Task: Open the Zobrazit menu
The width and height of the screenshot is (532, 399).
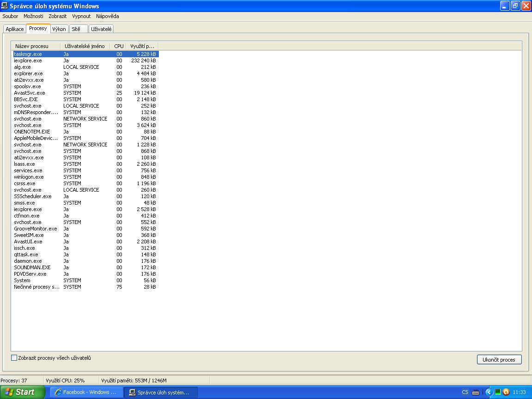Action: click(x=57, y=16)
